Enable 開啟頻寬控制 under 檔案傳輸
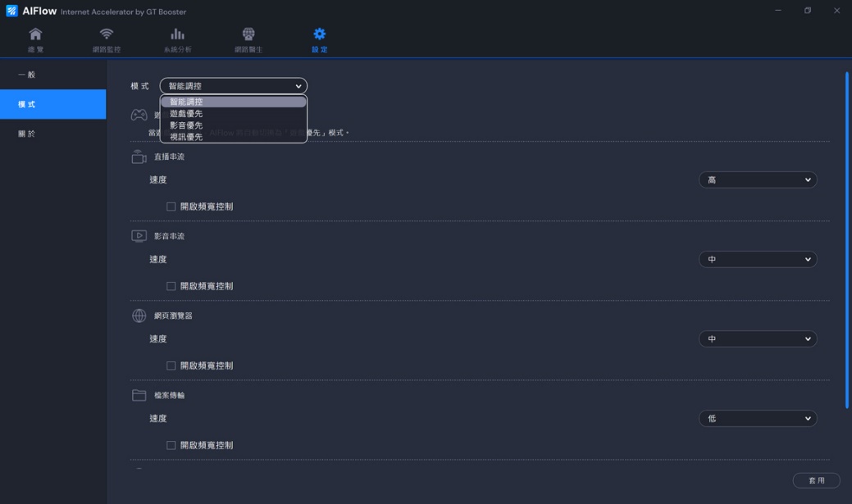 click(171, 445)
